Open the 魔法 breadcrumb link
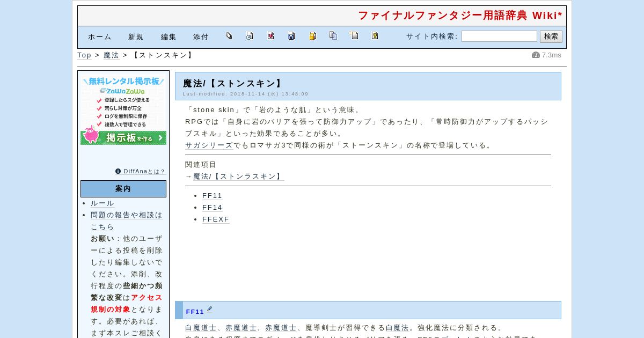This screenshot has width=644, height=338. tap(111, 55)
